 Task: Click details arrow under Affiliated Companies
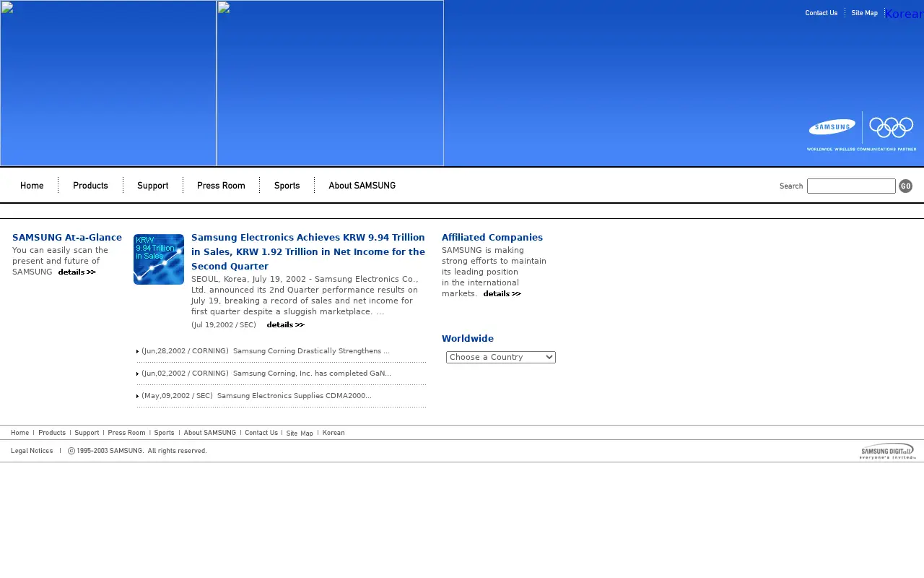click(x=502, y=294)
